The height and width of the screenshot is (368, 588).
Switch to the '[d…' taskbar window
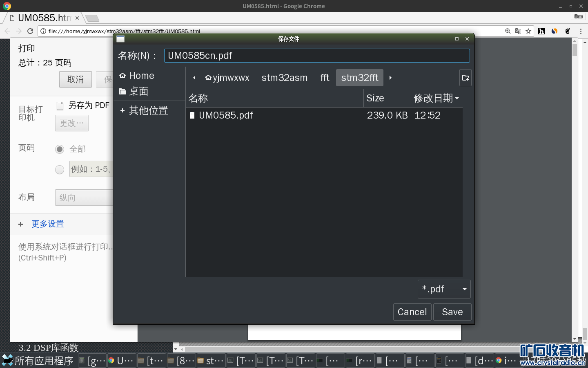(479, 361)
